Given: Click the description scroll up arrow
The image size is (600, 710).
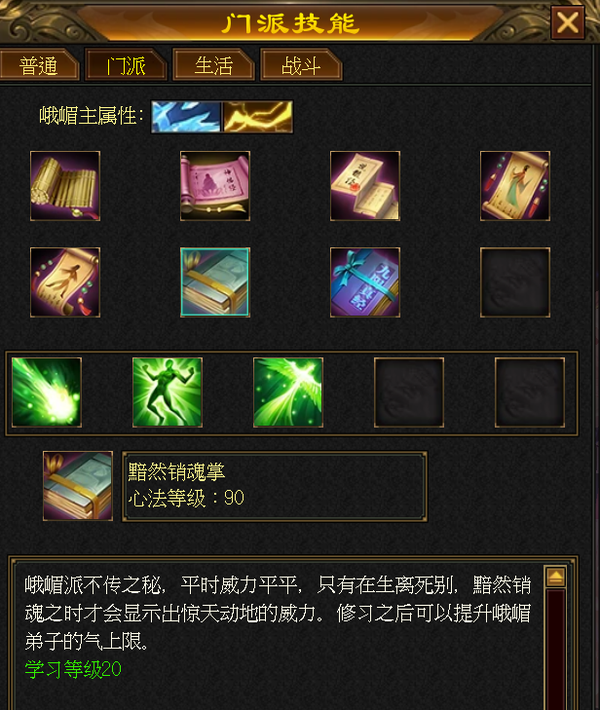Looking at the screenshot, I should [556, 577].
